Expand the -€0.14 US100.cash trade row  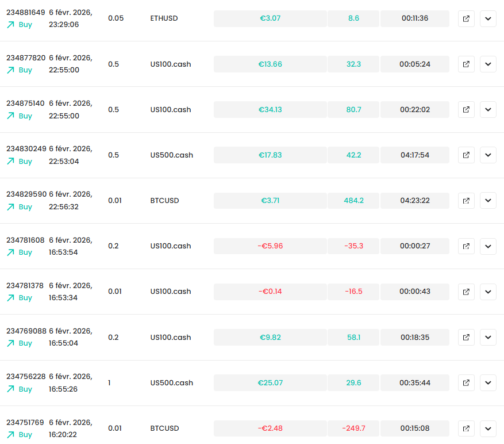point(488,292)
